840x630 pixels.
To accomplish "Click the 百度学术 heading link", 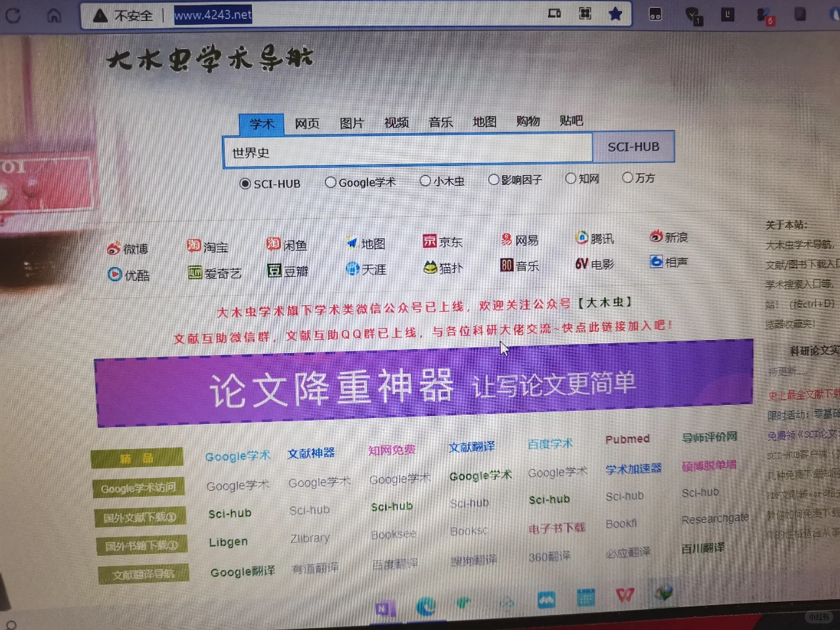I will click(x=550, y=444).
